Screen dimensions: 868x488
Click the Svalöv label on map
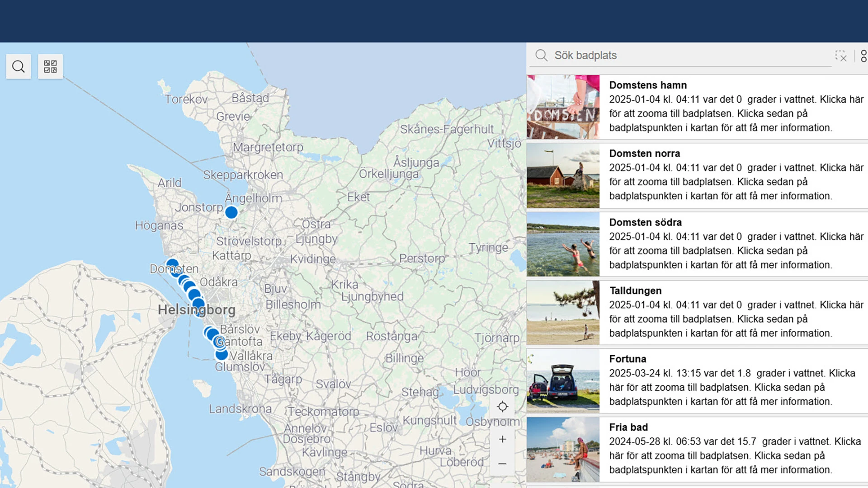[333, 384]
